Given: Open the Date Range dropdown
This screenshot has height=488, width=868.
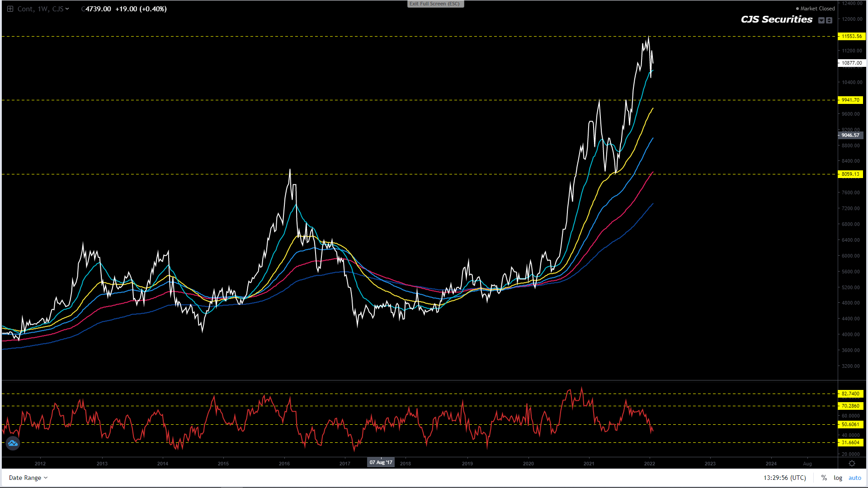Looking at the screenshot, I should click(x=28, y=478).
